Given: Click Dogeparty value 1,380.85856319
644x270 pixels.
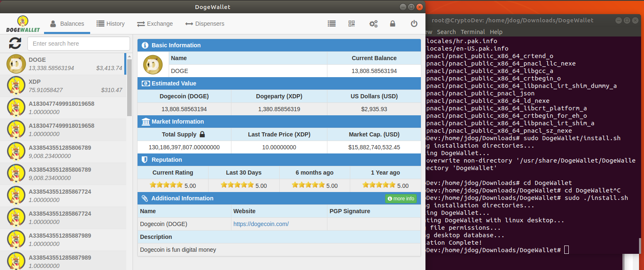Looking at the screenshot, I should tap(279, 109).
